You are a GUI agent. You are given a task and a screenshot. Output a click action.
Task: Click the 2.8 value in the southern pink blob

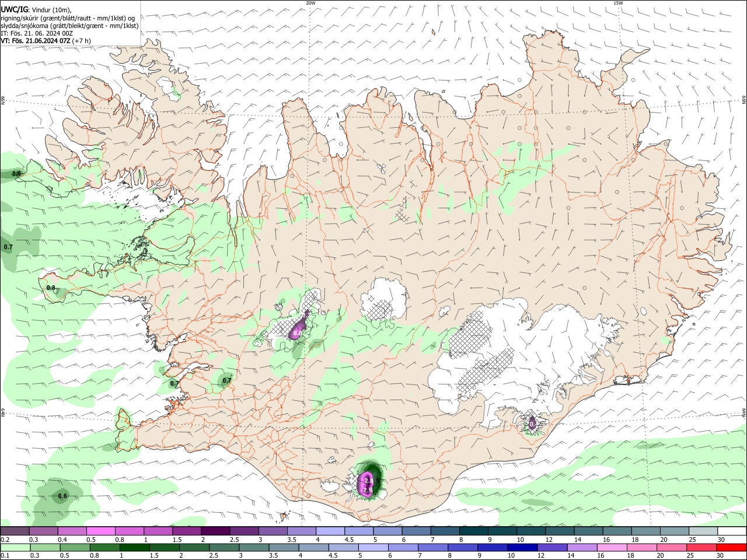[x=368, y=481]
